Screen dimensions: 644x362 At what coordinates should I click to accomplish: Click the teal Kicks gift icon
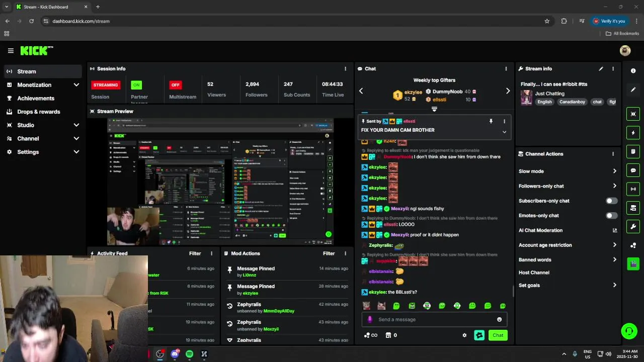pyautogui.click(x=479, y=335)
